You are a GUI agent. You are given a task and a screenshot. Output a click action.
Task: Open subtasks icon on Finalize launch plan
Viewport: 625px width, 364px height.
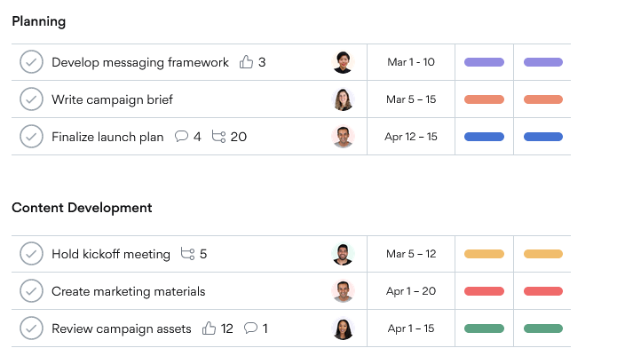point(218,137)
